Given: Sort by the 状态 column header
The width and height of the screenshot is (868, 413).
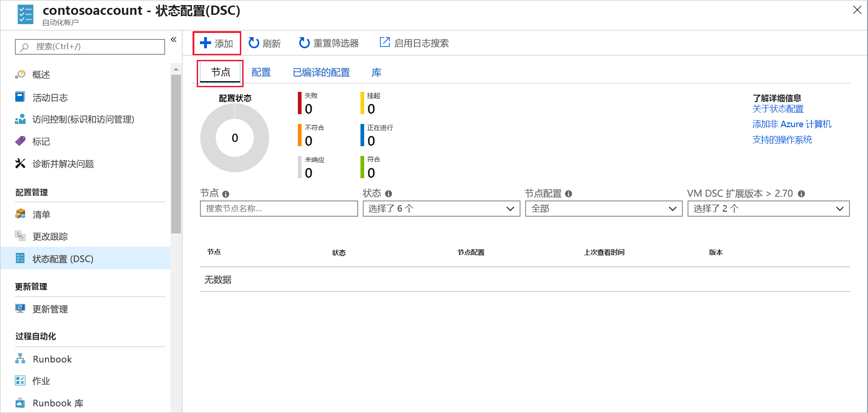Looking at the screenshot, I should [339, 252].
